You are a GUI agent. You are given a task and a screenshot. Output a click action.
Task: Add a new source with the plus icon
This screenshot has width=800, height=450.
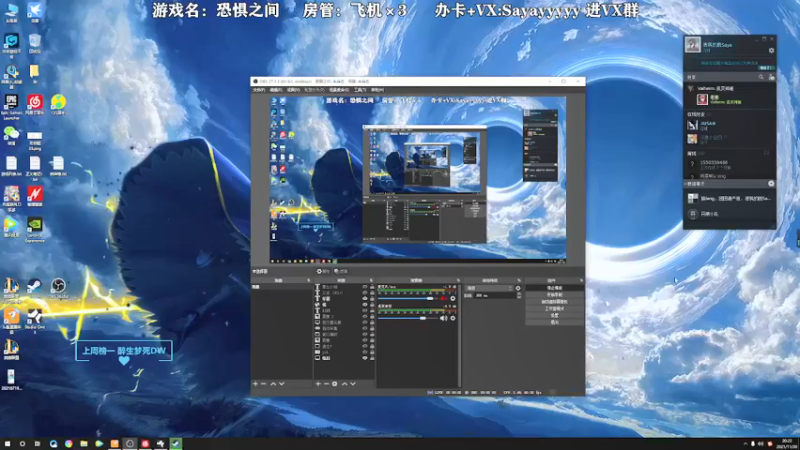318,384
